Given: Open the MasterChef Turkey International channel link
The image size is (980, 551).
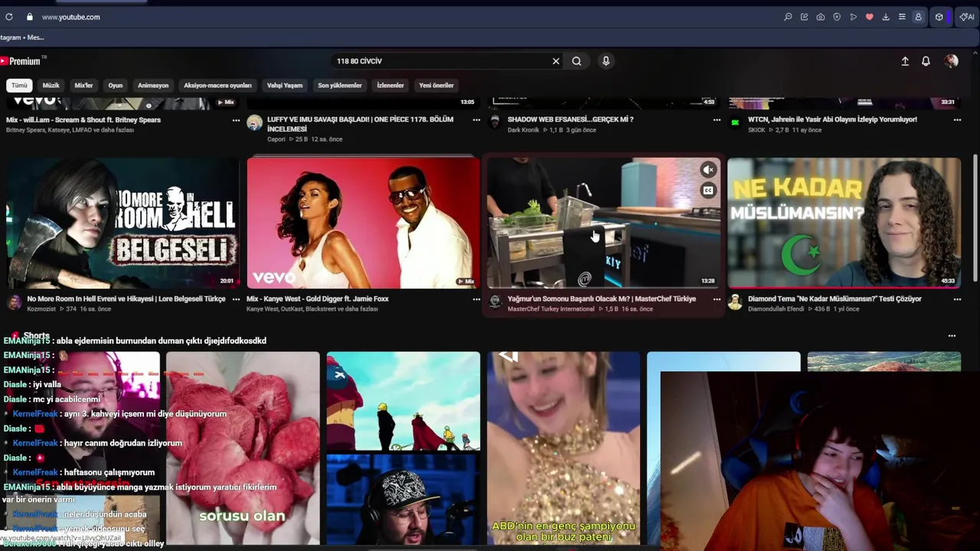Looking at the screenshot, I should pos(551,309).
